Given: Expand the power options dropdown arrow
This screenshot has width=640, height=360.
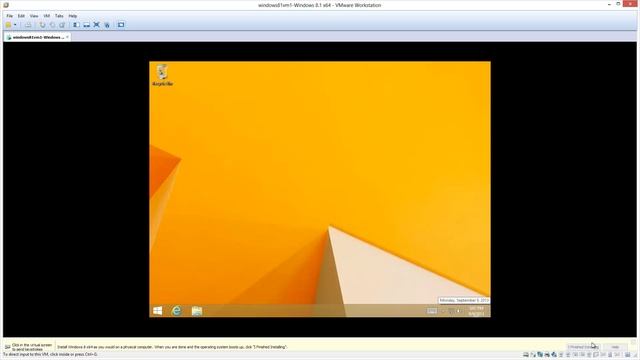Looking at the screenshot, I should coord(15,25).
